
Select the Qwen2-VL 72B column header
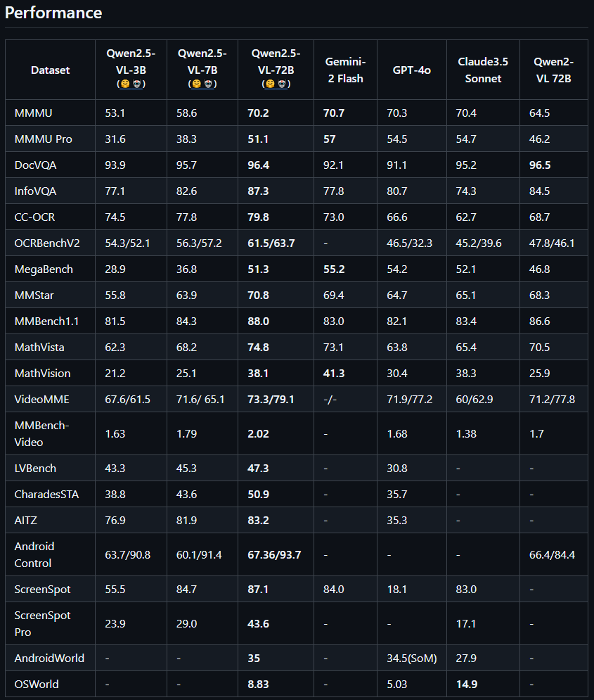553,70
